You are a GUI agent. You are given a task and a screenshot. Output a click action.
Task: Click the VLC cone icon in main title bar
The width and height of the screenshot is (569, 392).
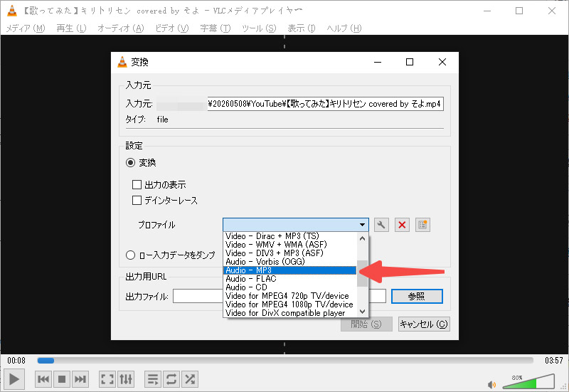[x=11, y=11]
